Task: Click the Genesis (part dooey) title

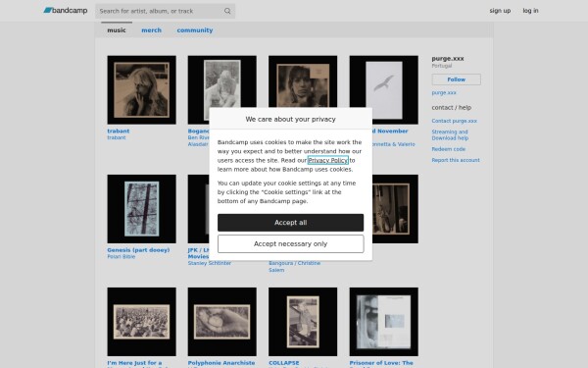Action: pos(138,249)
